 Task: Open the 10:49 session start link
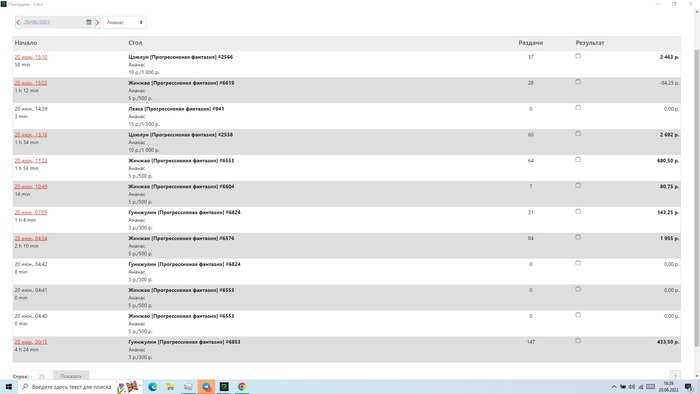point(31,187)
